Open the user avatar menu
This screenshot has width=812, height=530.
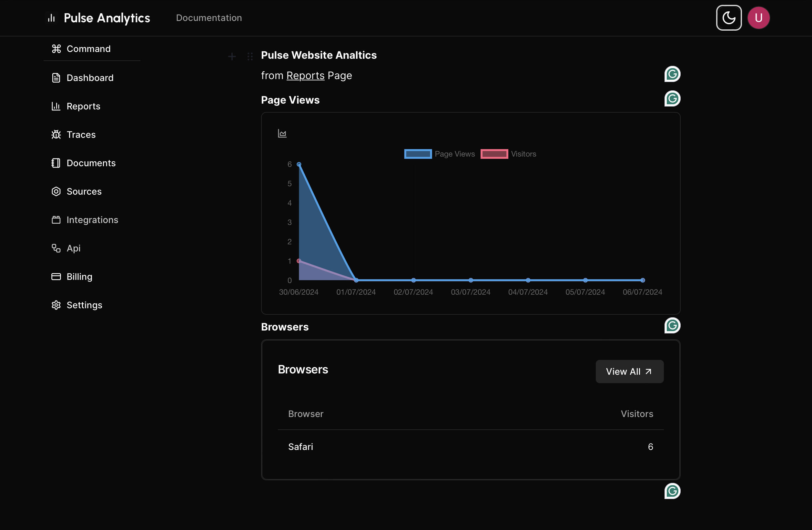pos(758,18)
